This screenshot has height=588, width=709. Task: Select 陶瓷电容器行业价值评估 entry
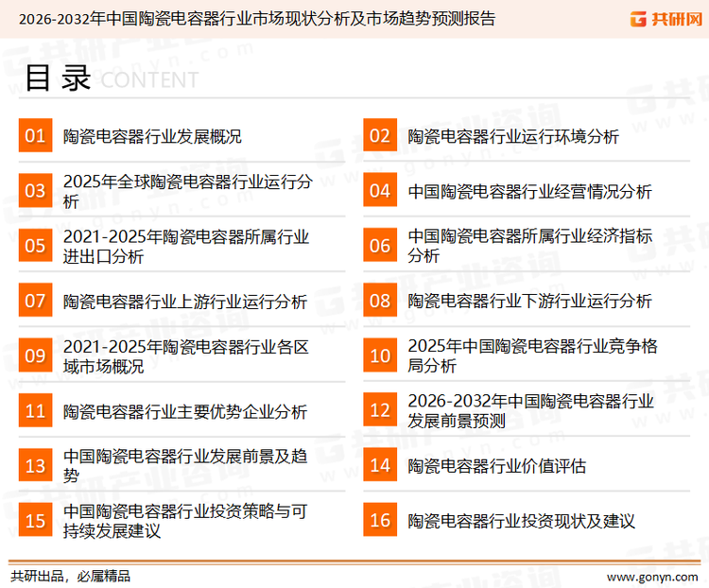coord(497,466)
